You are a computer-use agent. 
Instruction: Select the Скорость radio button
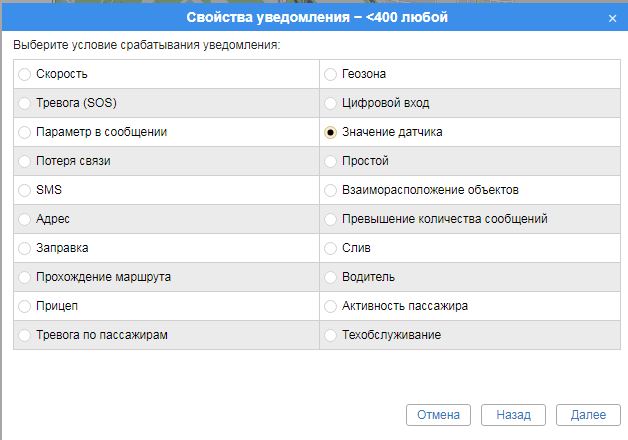tap(25, 74)
